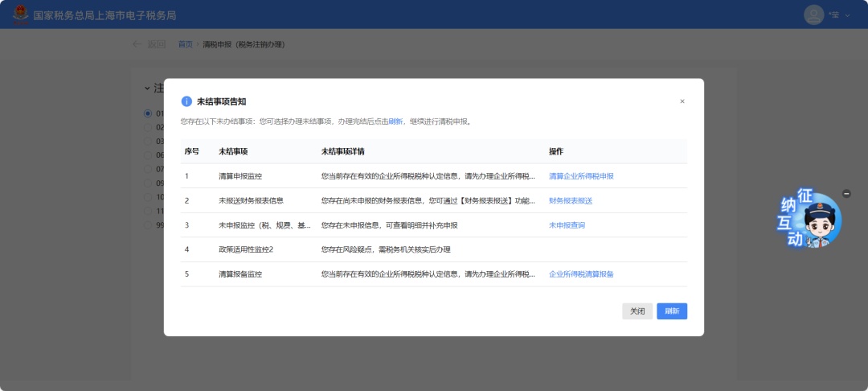Click the user avatar icon
The image size is (868, 391).
814,14
